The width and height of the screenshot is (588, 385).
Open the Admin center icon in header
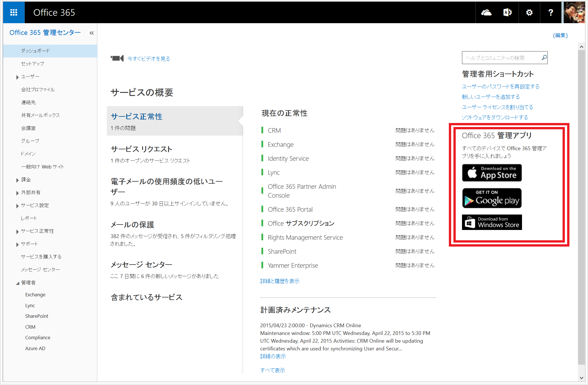(x=507, y=12)
